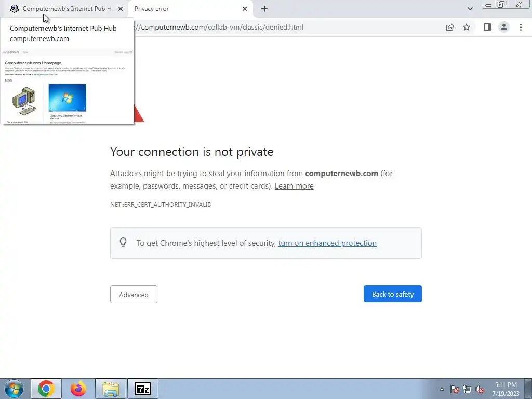Click the muted volume tray icon

click(x=480, y=389)
